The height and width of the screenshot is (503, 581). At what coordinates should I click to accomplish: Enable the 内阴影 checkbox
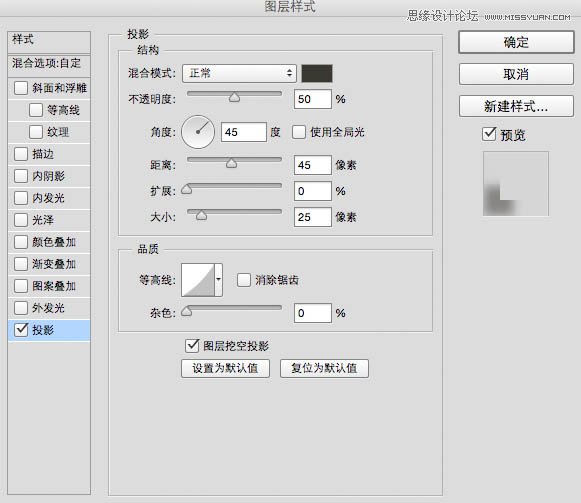(x=21, y=176)
